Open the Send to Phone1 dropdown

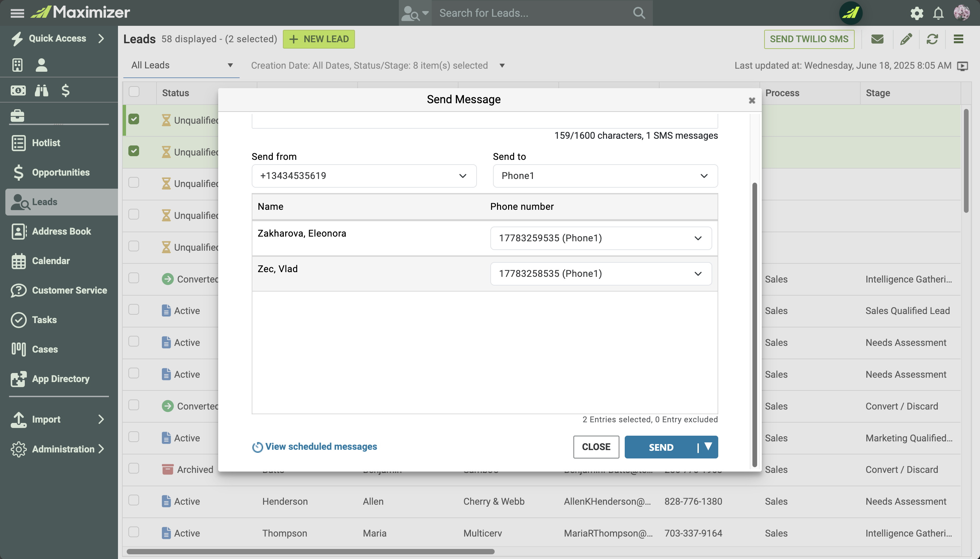tap(605, 176)
